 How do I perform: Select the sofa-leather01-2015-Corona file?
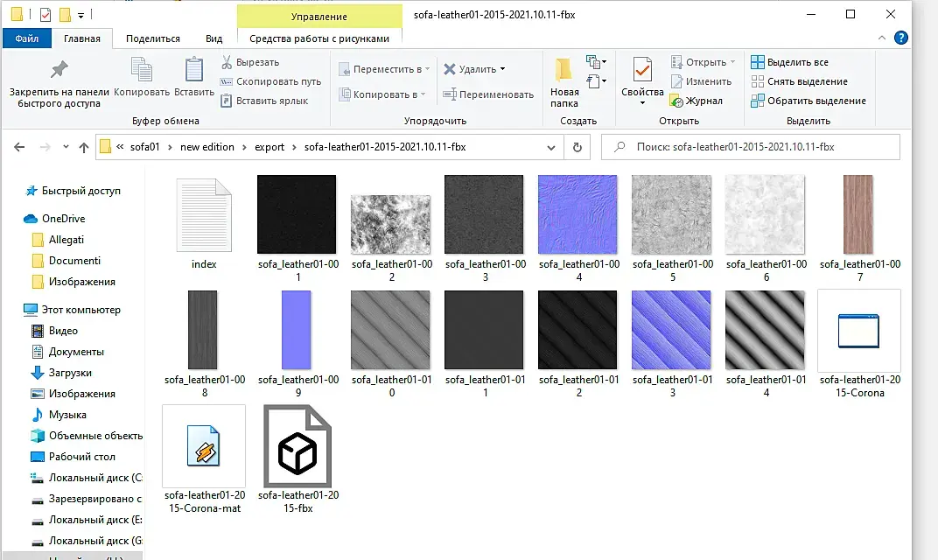859,345
